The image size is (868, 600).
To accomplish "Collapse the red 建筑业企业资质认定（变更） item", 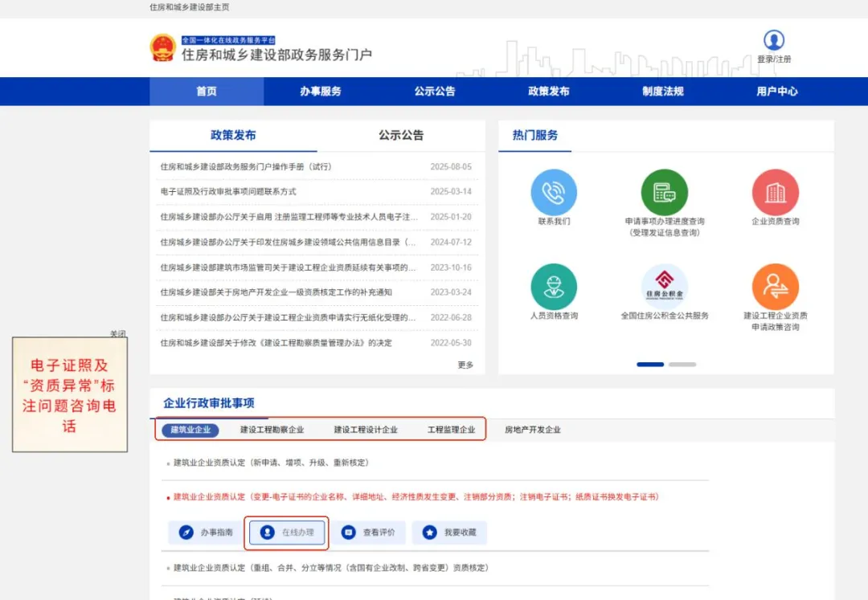I will [416, 496].
